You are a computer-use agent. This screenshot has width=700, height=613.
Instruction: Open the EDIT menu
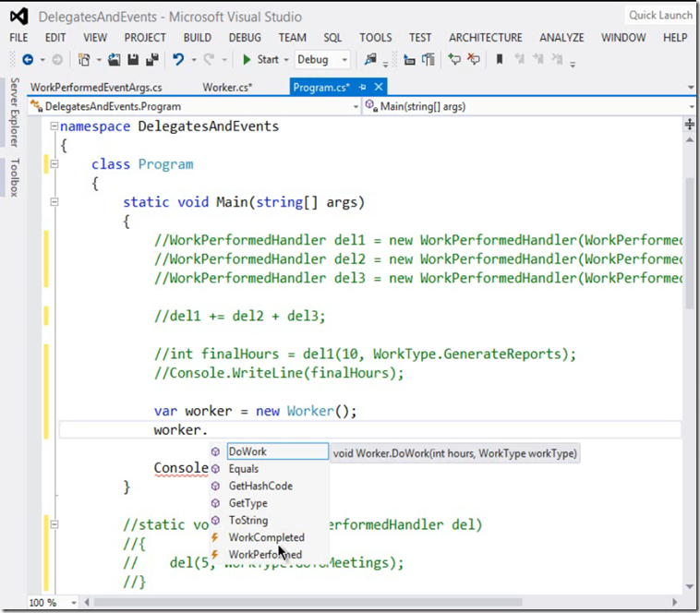click(55, 38)
